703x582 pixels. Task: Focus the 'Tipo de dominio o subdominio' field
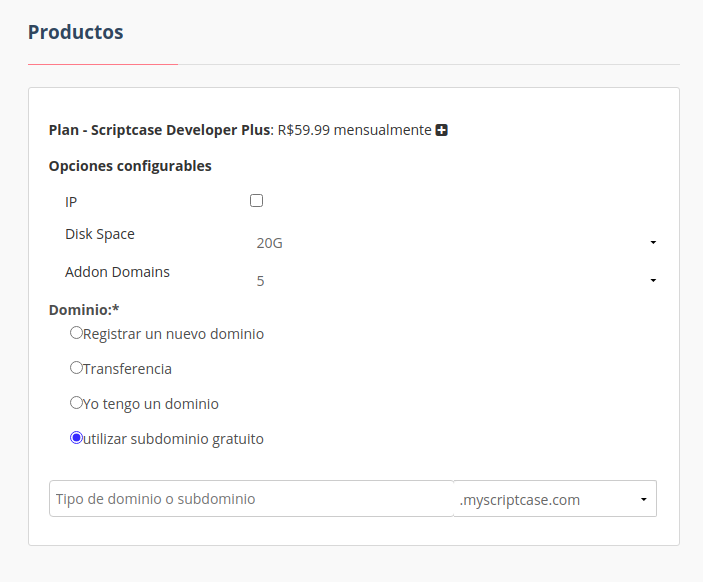[252, 499]
